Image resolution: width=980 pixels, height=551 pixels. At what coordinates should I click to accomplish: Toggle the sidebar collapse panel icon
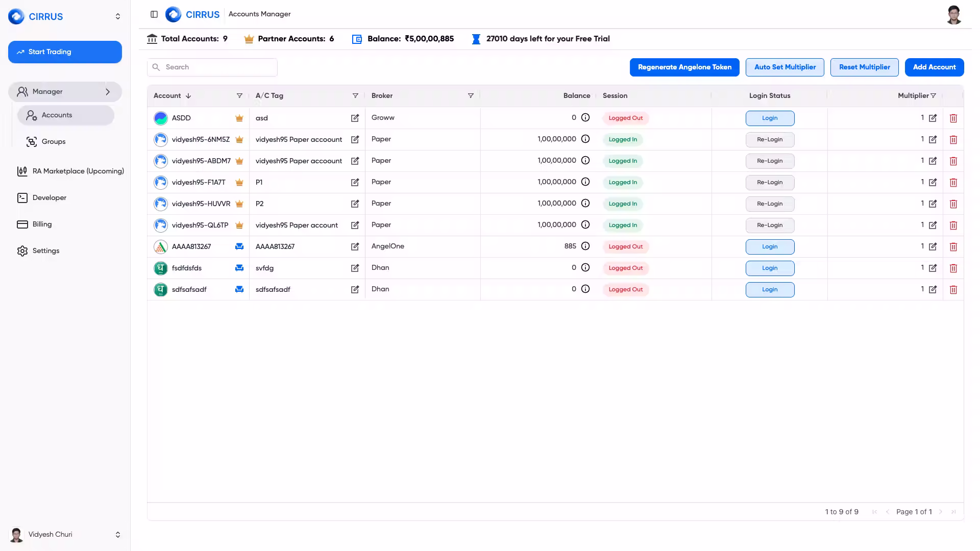154,14
